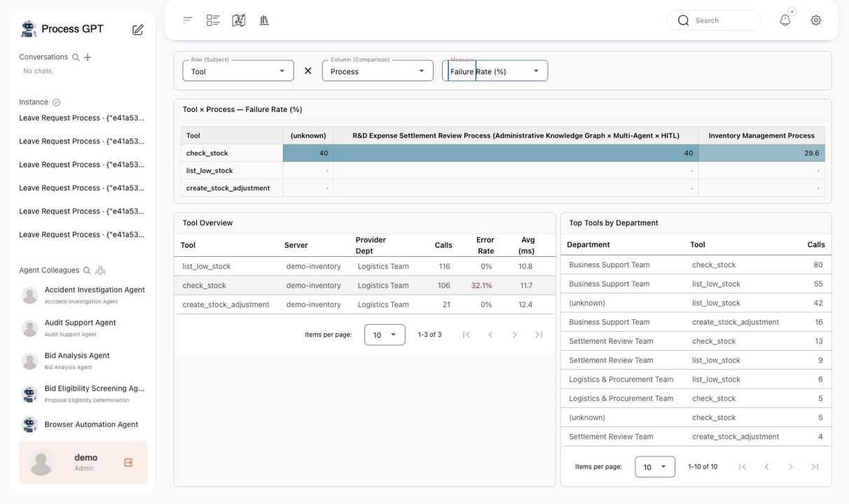Go to first page in Top Tools by Department
The image size is (849, 504).
click(x=743, y=467)
